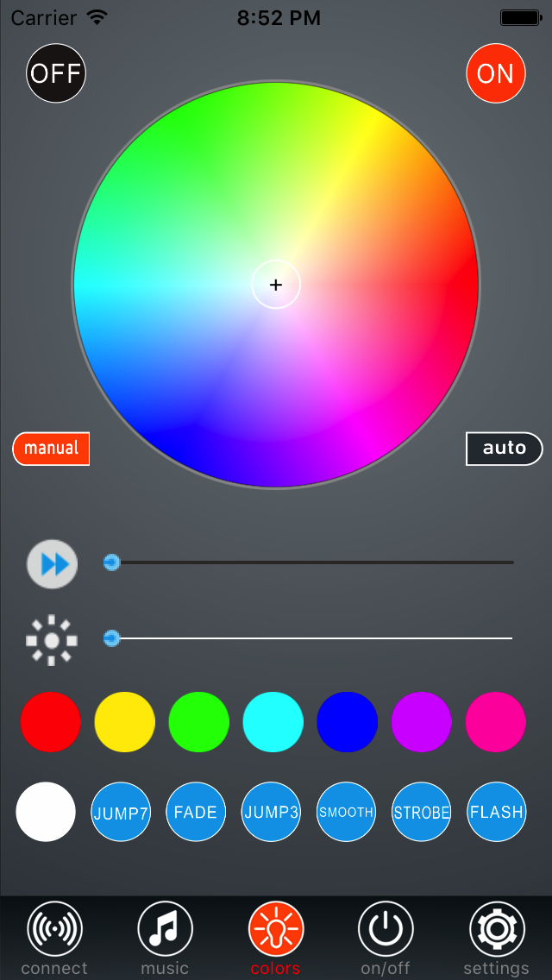Click the brightness slider handle
The width and height of the screenshot is (552, 980).
pyautogui.click(x=111, y=638)
